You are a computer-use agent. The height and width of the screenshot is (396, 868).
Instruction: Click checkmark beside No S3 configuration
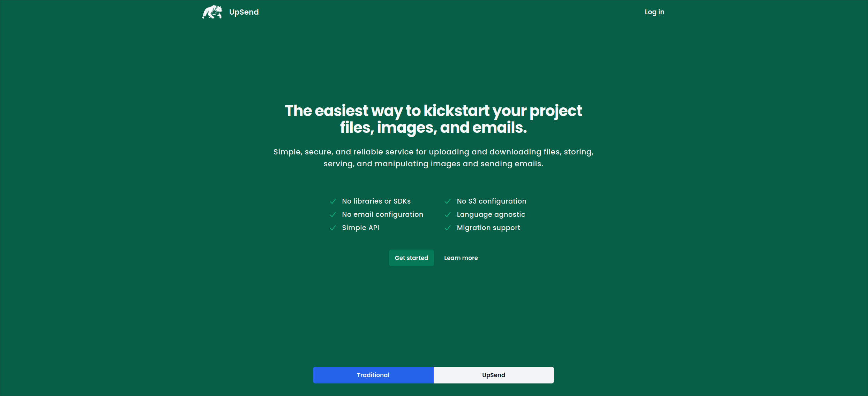448,201
